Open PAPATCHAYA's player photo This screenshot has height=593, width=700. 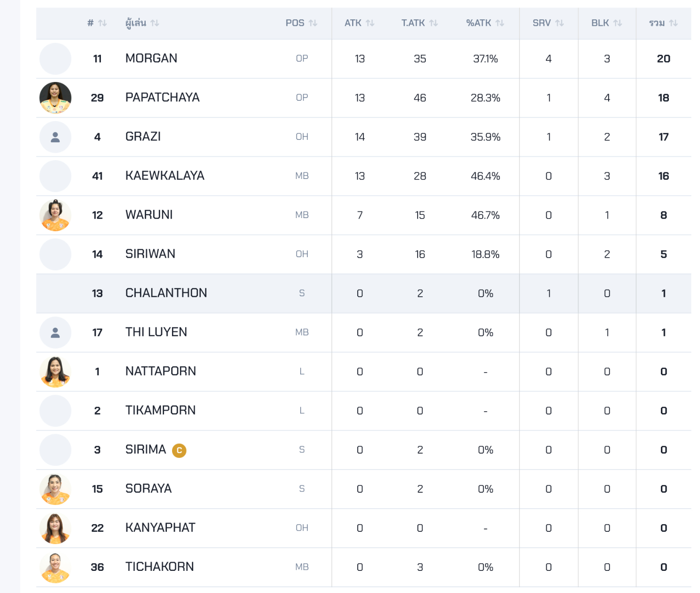55,98
